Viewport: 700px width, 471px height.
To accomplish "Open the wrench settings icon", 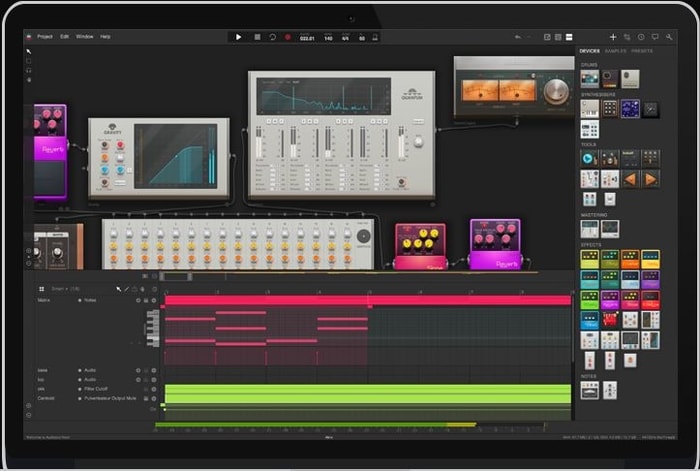I will point(669,37).
